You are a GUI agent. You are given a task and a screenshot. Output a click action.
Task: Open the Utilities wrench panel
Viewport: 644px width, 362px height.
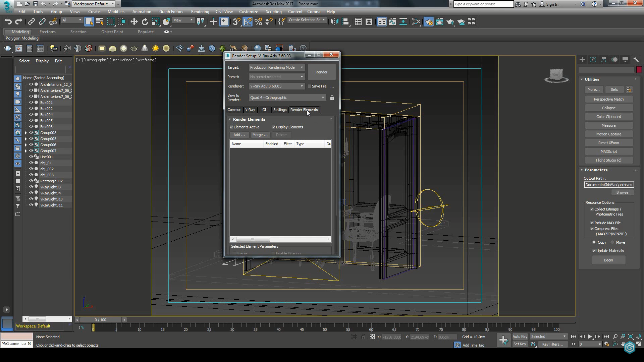pos(636,60)
